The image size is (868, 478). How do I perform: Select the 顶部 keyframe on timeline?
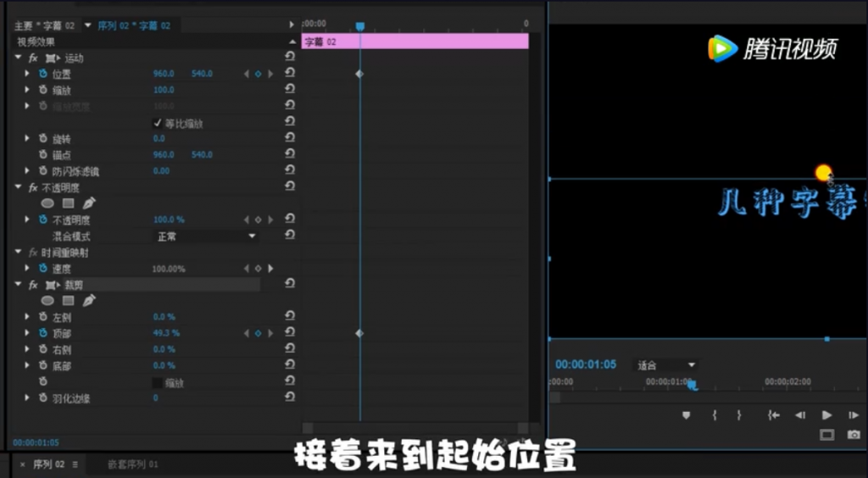pyautogui.click(x=359, y=334)
